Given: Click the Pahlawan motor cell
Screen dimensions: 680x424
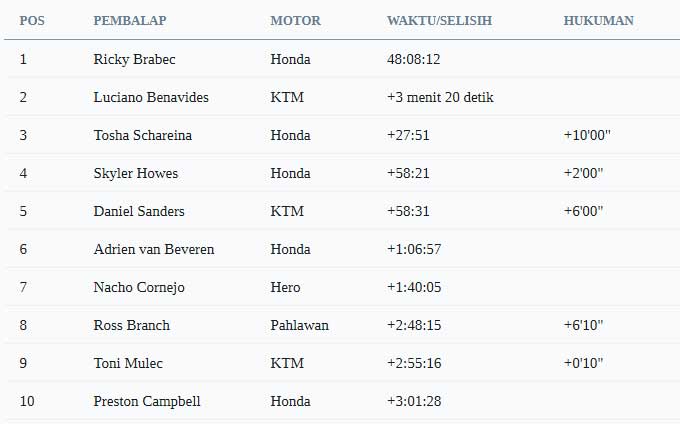Looking at the screenshot, I should click(x=299, y=325).
